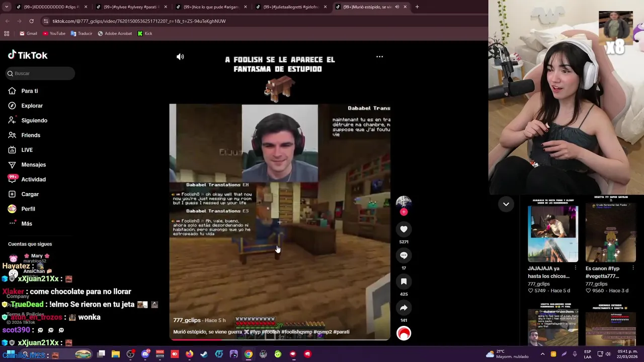Open the 777_gclips username link under video
The width and height of the screenshot is (644, 362).
tap(187, 320)
